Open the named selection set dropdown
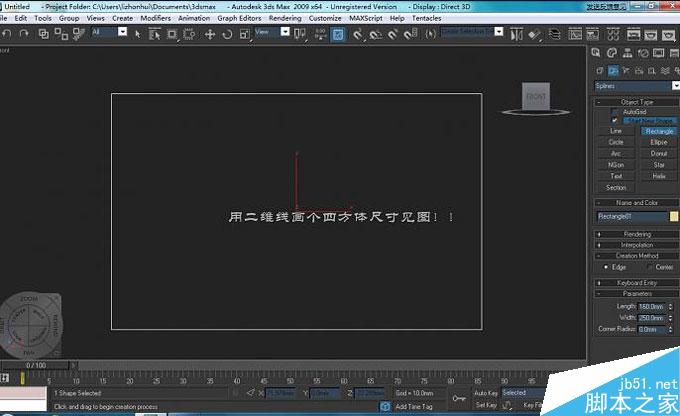The image size is (680, 416). [499, 32]
